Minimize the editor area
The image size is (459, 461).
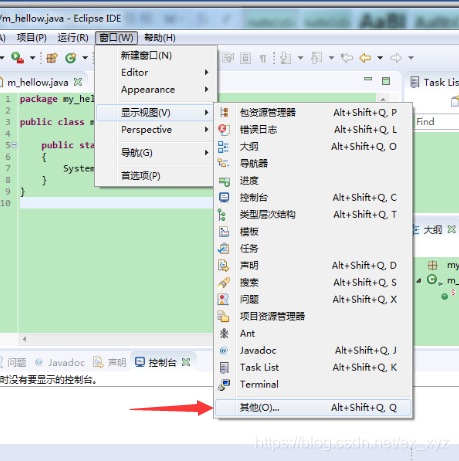[x=368, y=79]
